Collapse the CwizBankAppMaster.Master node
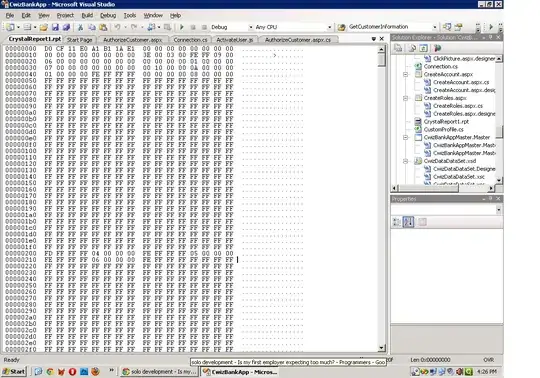540x378 pixels. point(405,137)
